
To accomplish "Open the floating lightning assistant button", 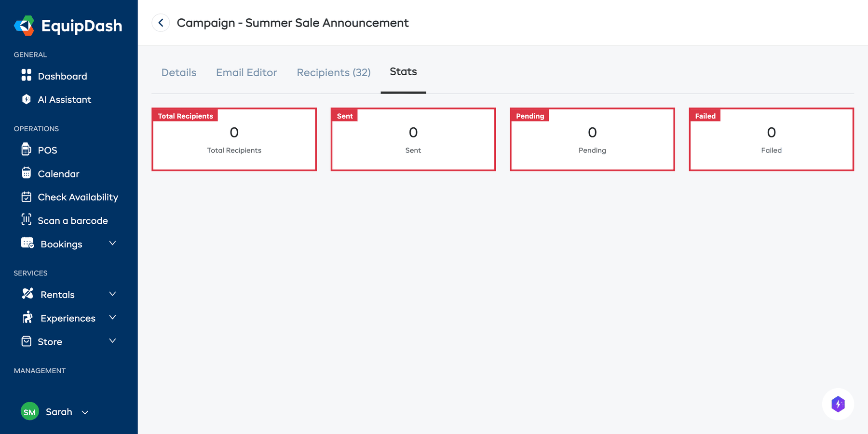I will 838,404.
